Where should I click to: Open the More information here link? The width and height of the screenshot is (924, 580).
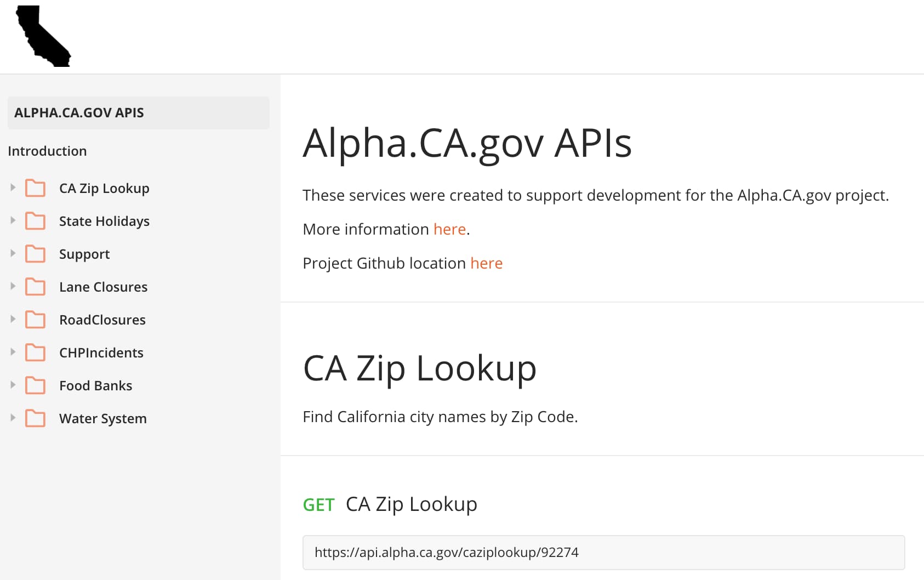449,229
